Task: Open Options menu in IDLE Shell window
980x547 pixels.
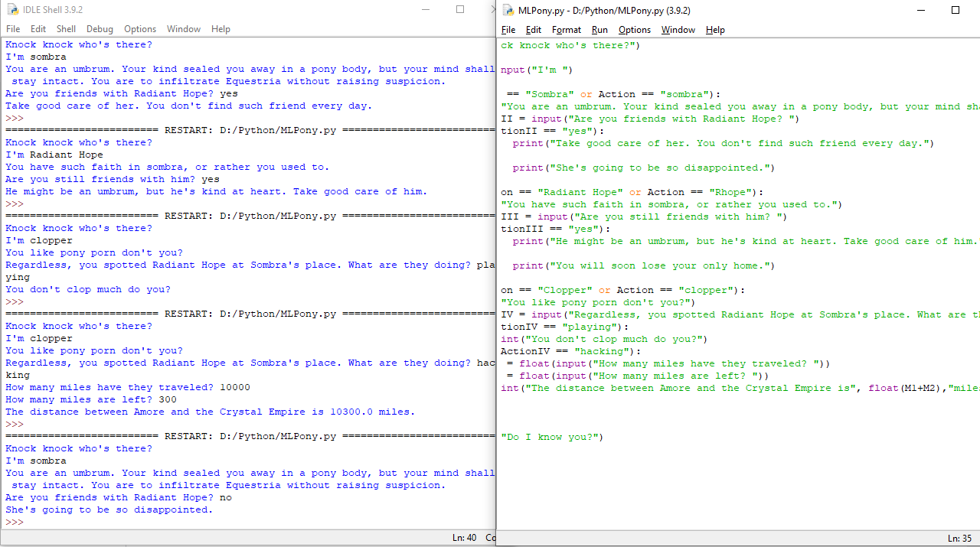Action: [140, 29]
